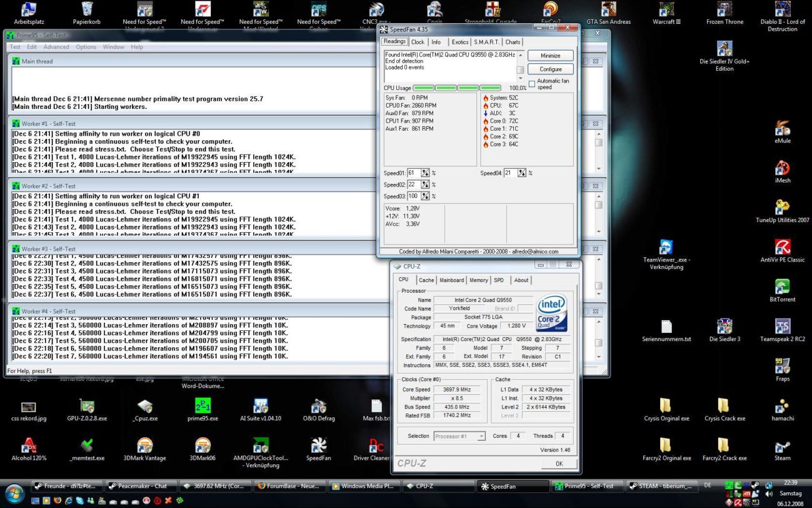Screen dimensions: 812x508
Task: Click Worker #1 window scrollbar
Action: 598,150
